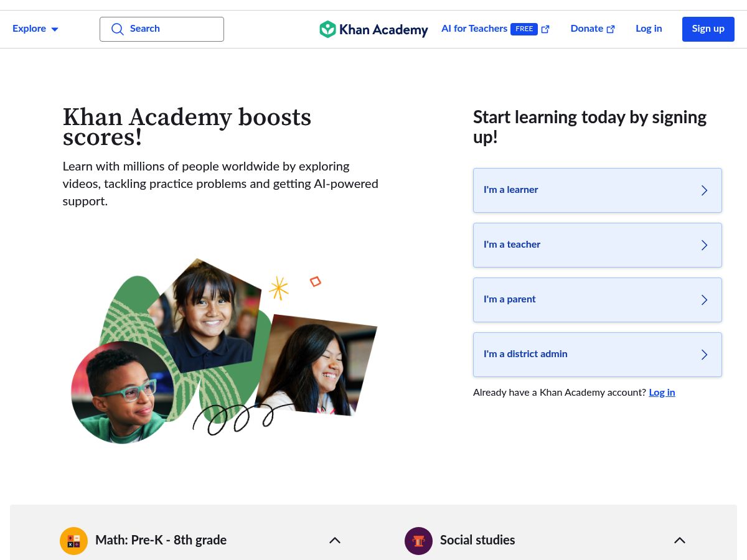Click the Khan Academy boosts scores! headline

coord(187,127)
